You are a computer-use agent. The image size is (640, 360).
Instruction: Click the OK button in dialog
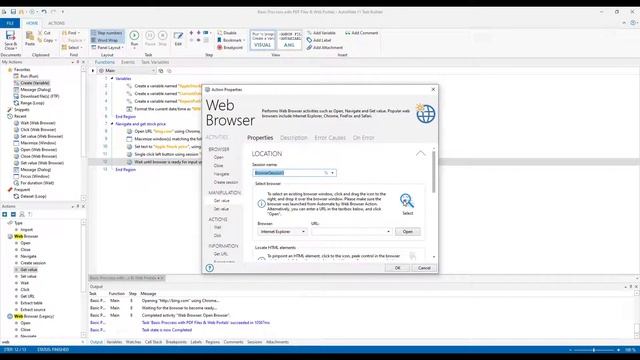(x=397, y=268)
